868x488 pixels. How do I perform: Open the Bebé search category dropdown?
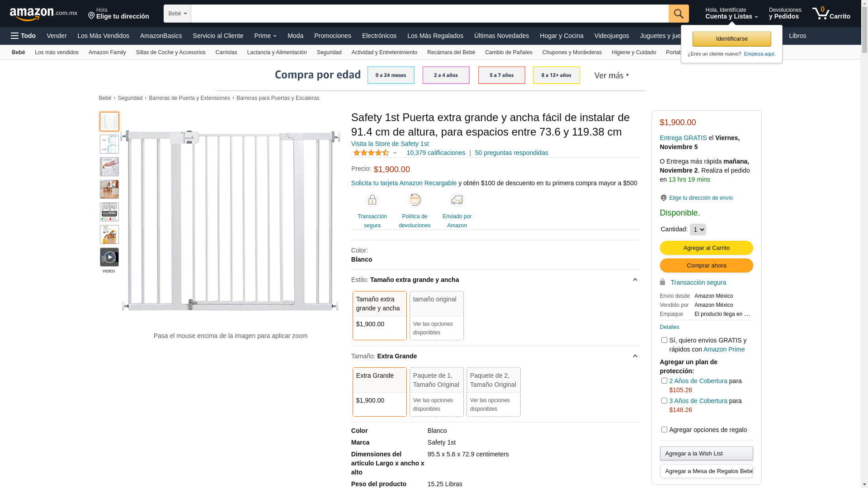(x=177, y=14)
